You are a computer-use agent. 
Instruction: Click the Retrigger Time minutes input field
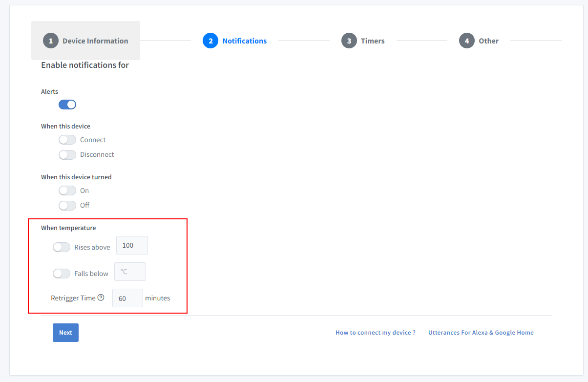[x=127, y=298]
